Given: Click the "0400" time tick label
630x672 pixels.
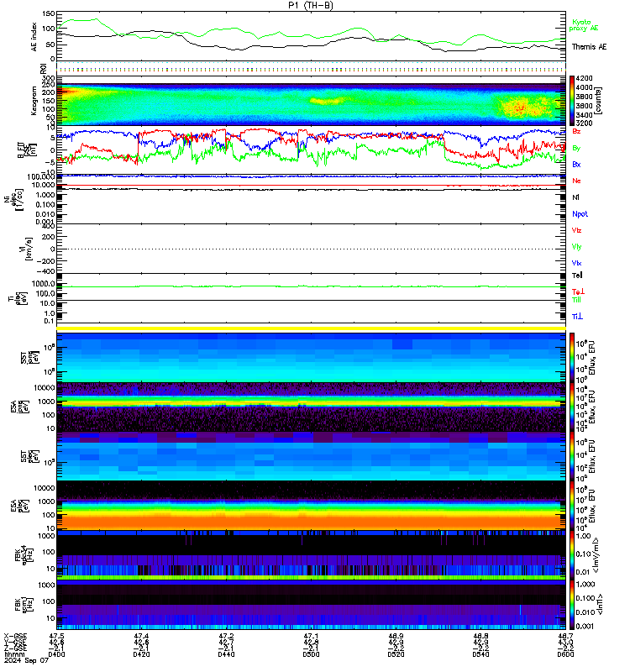Looking at the screenshot, I should (56, 654).
